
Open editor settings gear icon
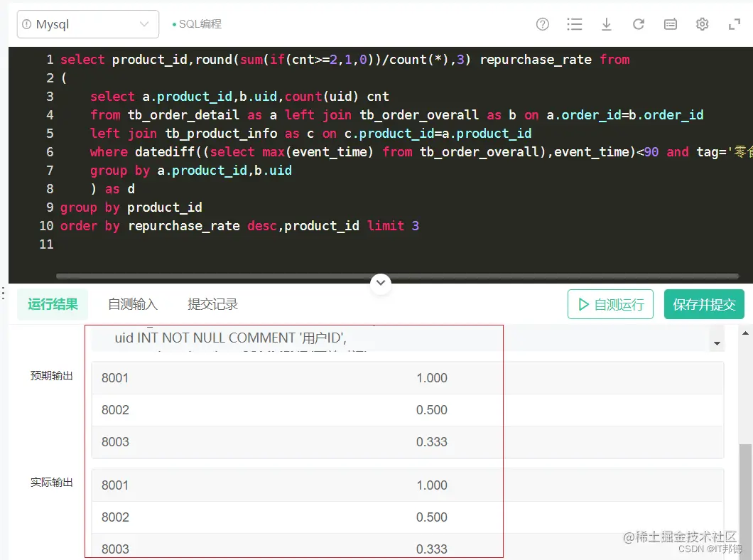(702, 24)
